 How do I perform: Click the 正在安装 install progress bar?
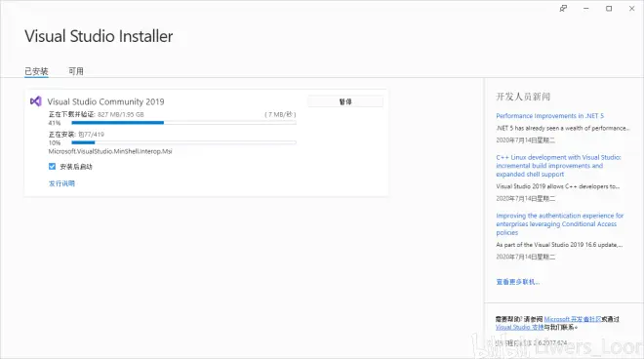pyautogui.click(x=183, y=142)
